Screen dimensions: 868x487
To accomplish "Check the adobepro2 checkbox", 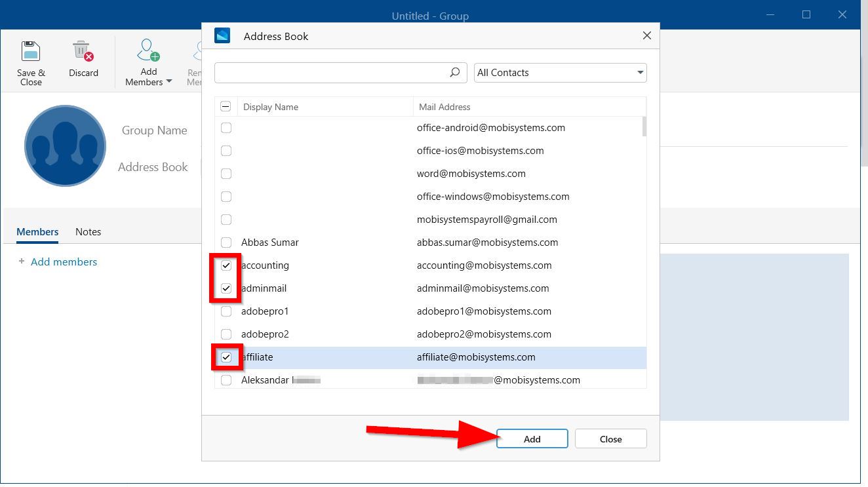I will coord(226,334).
